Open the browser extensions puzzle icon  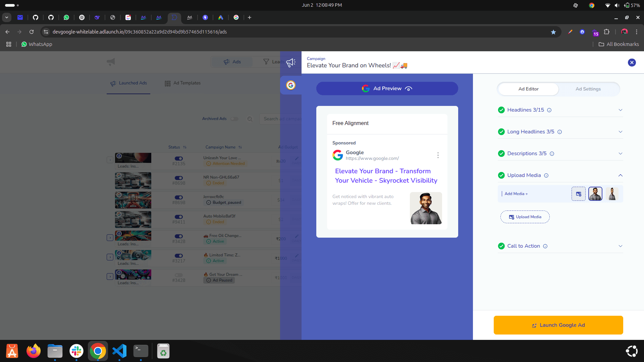606,32
